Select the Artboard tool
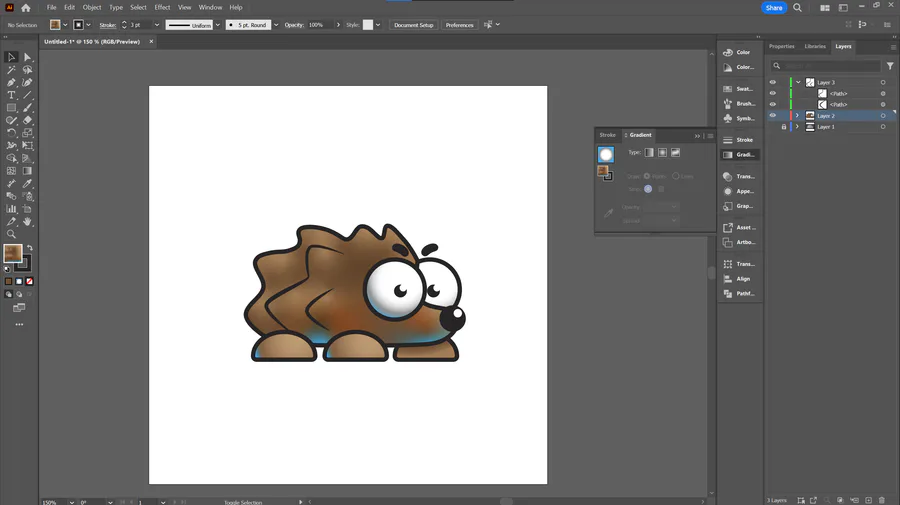 tap(27, 209)
